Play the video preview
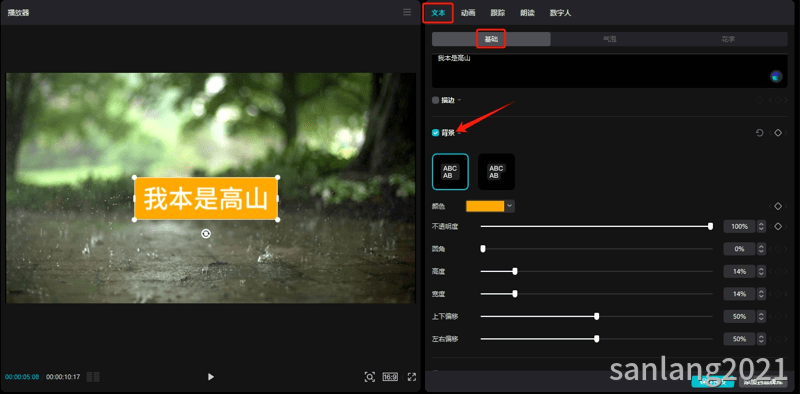Screen dimensions: 800x394 [211, 377]
